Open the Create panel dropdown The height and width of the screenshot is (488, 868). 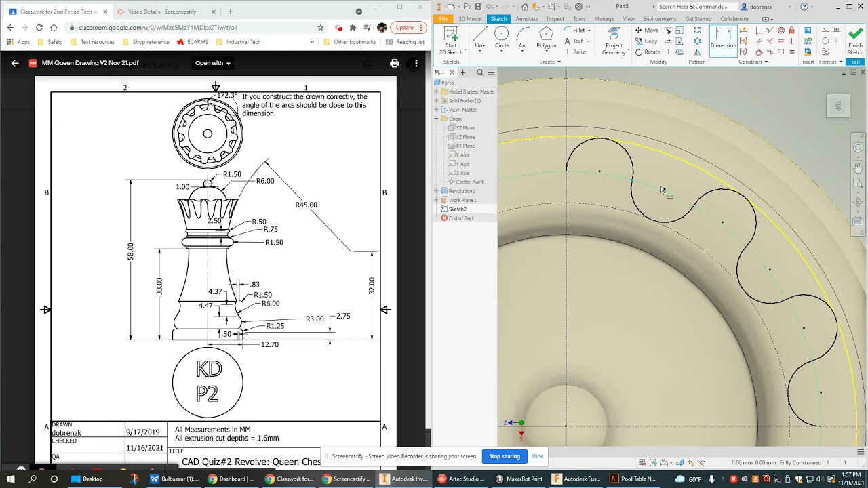click(x=550, y=62)
